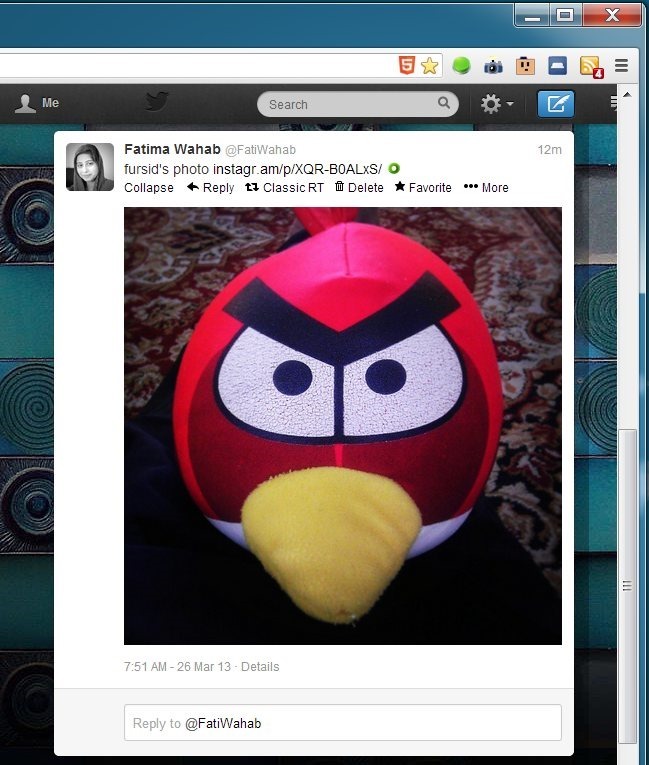Open the Fatima Wahab name link
Image resolution: width=649 pixels, height=765 pixels.
pyautogui.click(x=172, y=149)
